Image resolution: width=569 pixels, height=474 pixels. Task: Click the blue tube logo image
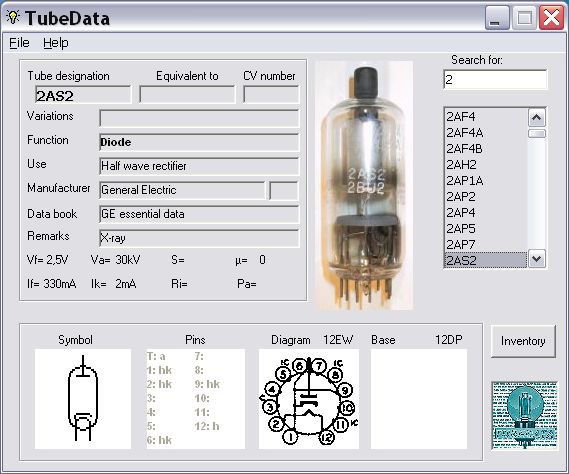(x=524, y=415)
